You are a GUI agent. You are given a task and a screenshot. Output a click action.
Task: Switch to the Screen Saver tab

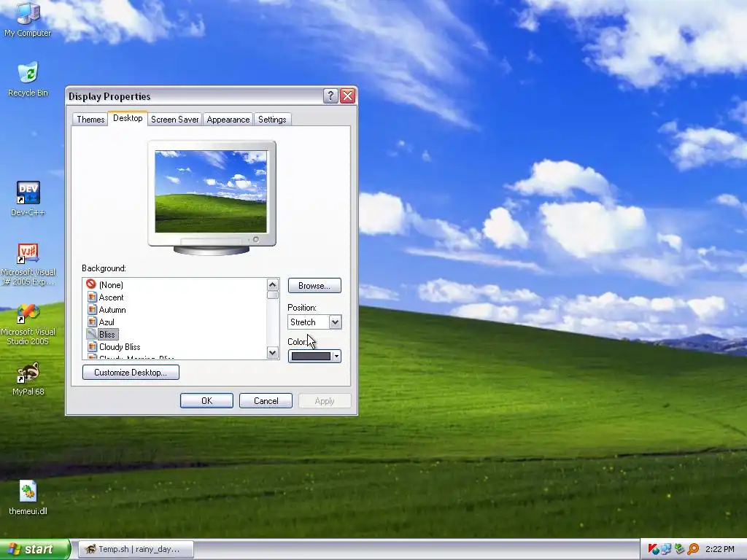175,120
